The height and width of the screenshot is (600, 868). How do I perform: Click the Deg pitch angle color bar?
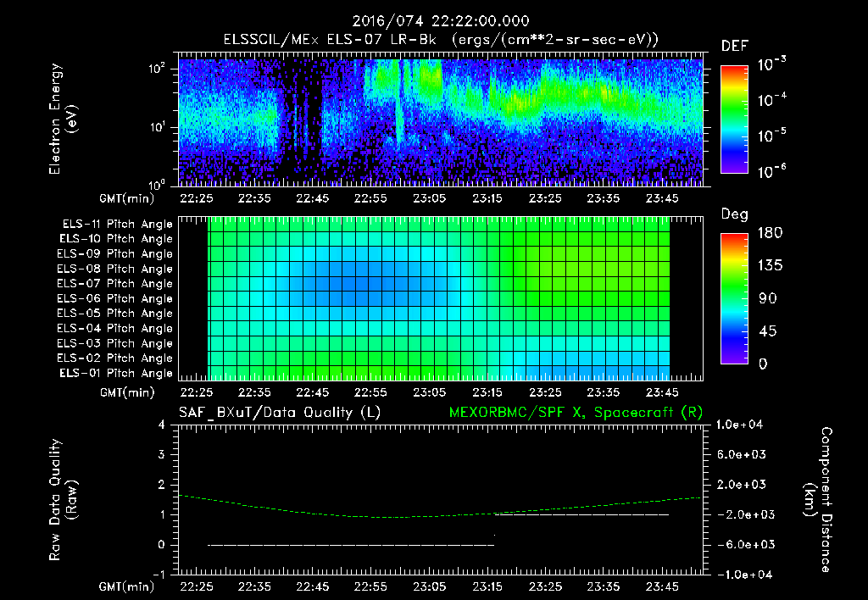734,298
